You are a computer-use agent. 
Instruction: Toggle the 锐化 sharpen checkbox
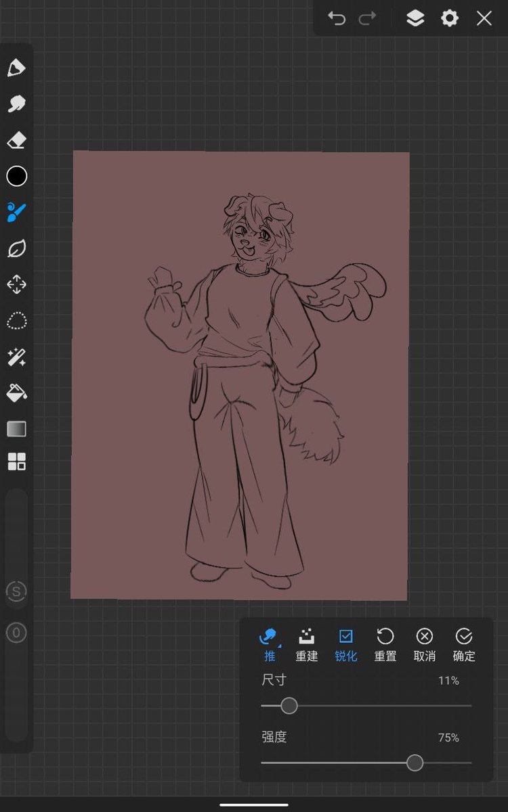(x=346, y=645)
